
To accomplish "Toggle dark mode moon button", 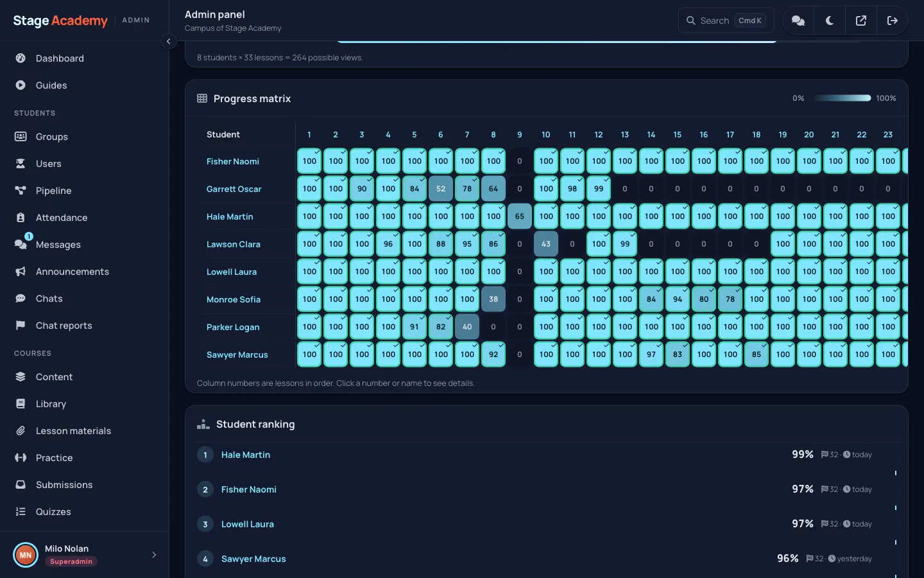I will [x=830, y=21].
